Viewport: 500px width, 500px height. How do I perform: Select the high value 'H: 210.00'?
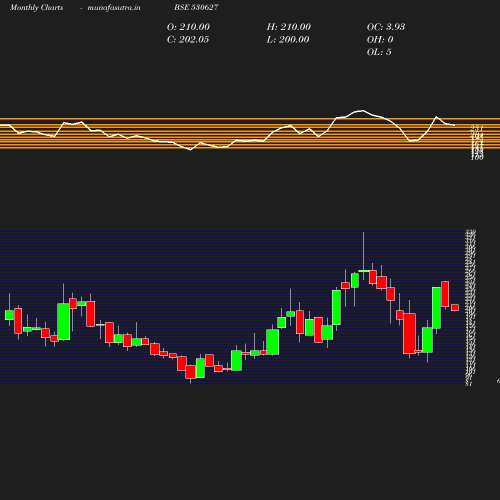pyautogui.click(x=289, y=27)
